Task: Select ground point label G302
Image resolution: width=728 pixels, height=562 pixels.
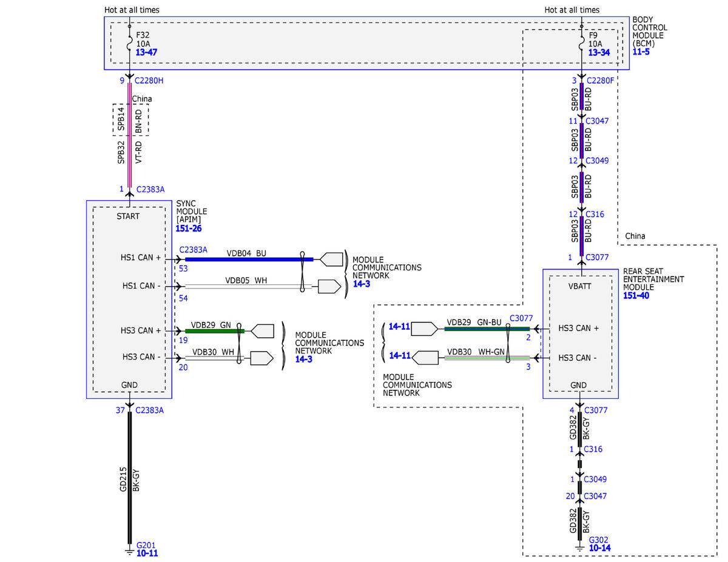Action: [x=599, y=540]
